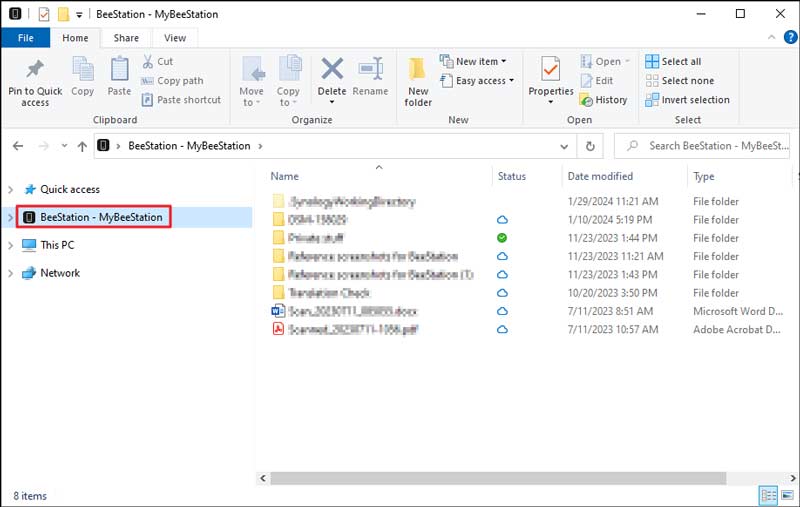This screenshot has height=507, width=800.
Task: Choose Paste shortcut
Action: pos(182,100)
